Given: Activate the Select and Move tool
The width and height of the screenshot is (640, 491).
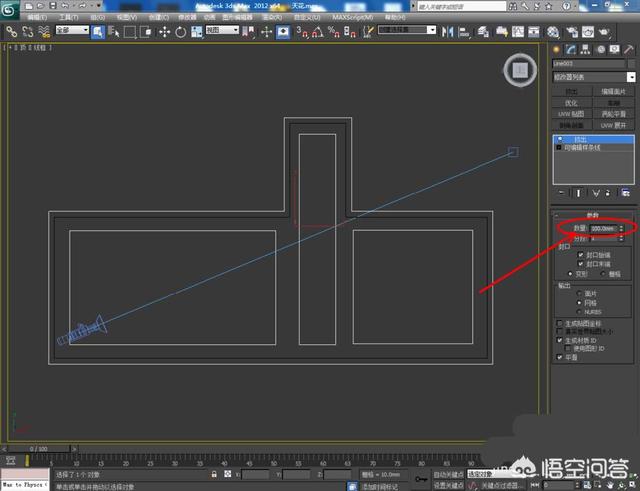Looking at the screenshot, I should tap(164, 32).
